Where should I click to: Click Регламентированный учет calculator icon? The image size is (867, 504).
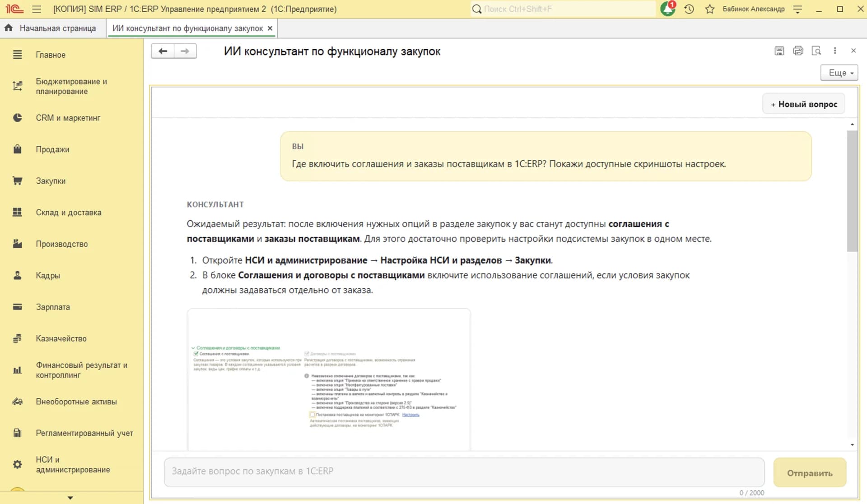pos(17,433)
